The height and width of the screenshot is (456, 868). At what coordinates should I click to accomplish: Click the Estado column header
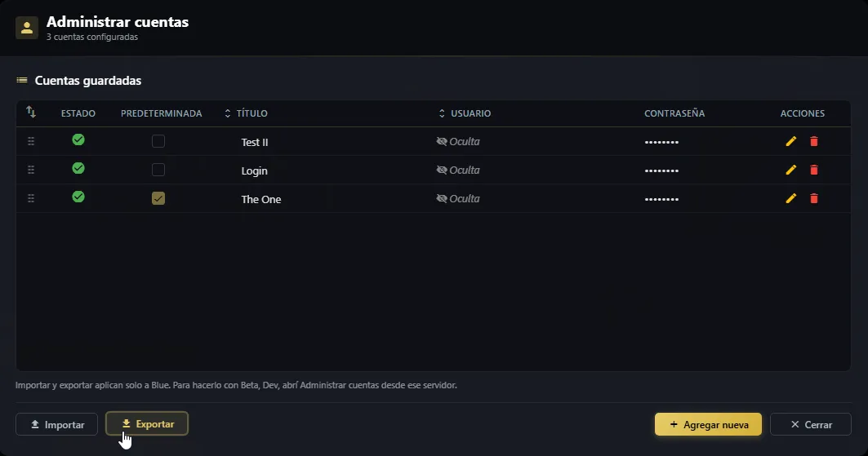point(78,113)
